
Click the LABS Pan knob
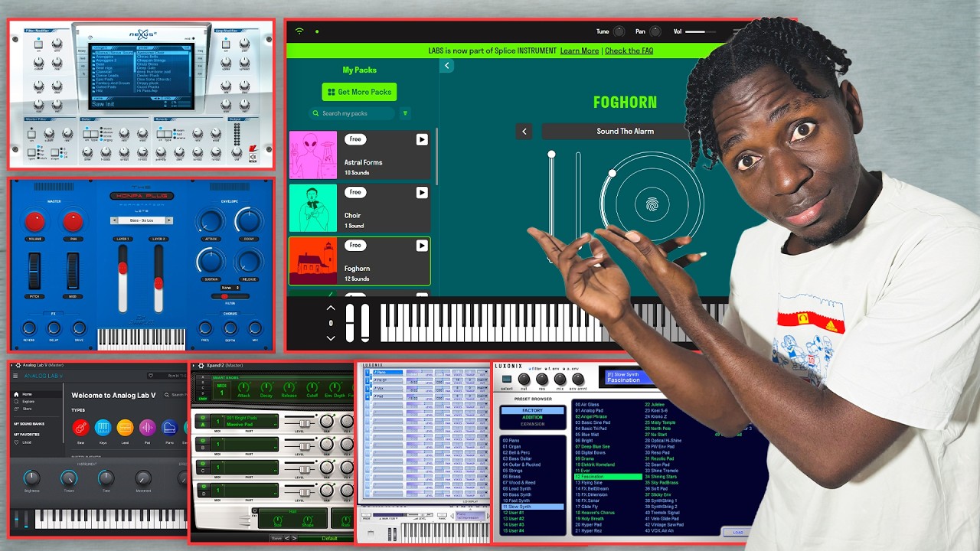click(x=656, y=31)
